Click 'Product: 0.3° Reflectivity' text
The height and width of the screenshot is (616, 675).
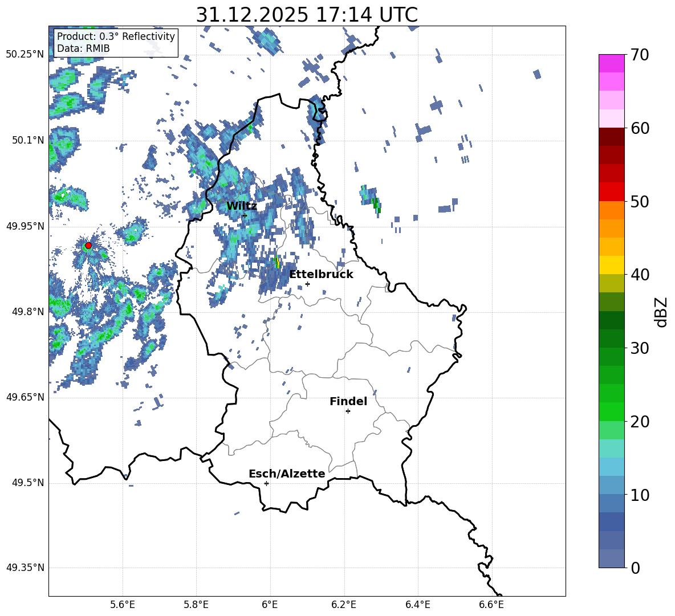click(x=116, y=36)
